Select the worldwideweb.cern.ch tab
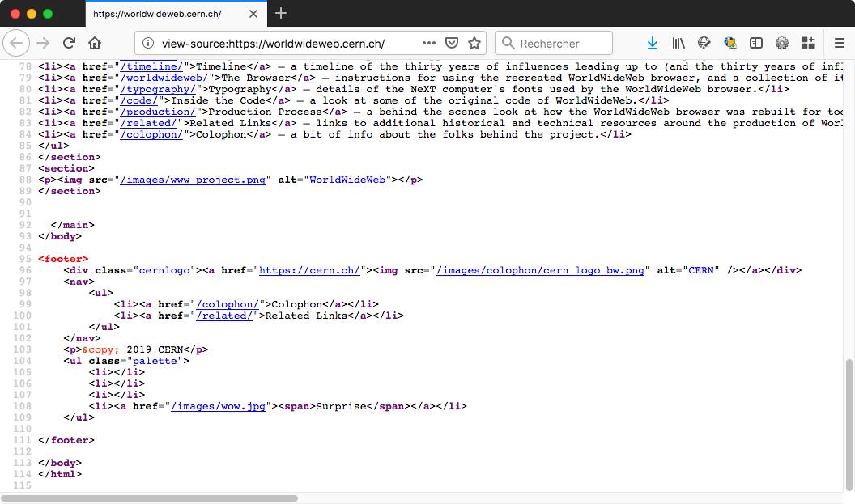This screenshot has width=855, height=504. tap(176, 14)
